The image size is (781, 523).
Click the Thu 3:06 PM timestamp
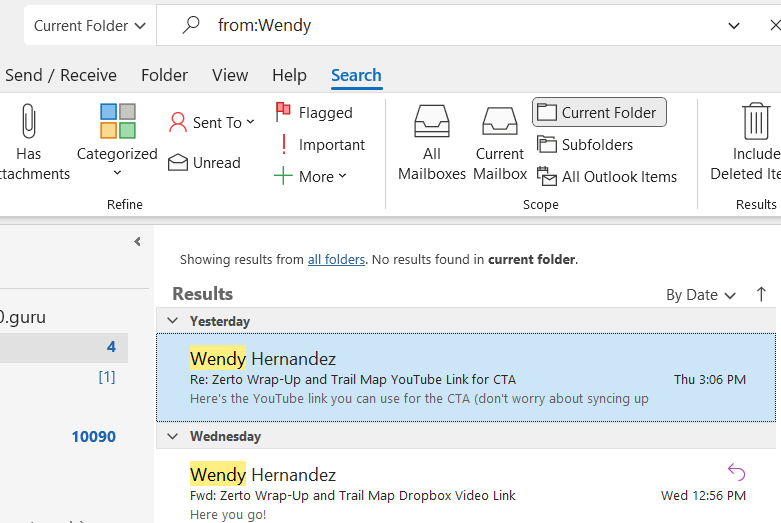pyautogui.click(x=710, y=380)
